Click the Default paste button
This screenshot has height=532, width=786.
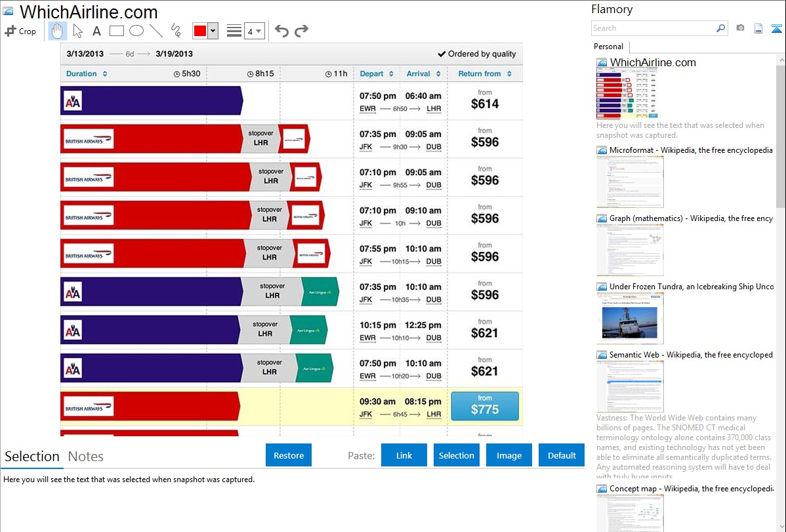562,455
